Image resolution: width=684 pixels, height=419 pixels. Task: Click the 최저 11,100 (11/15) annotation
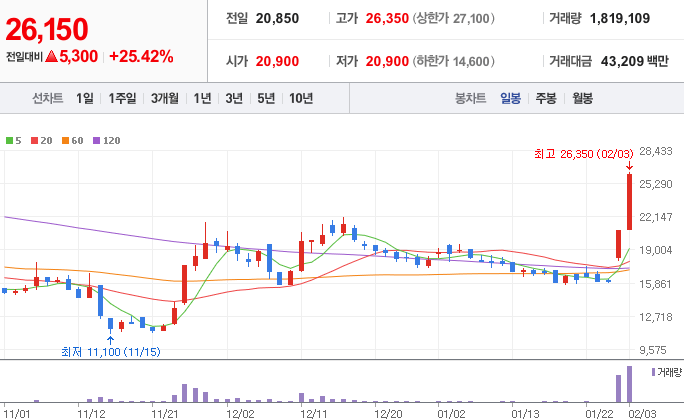[111, 352]
